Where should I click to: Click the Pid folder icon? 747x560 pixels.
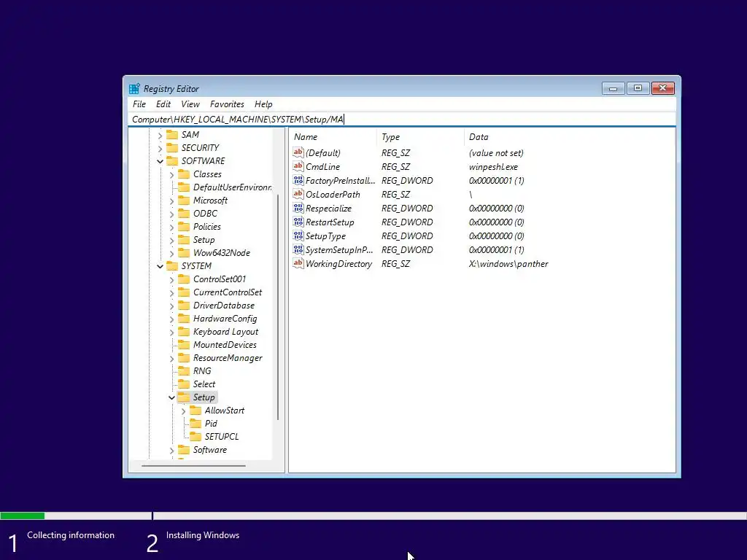[x=196, y=424]
